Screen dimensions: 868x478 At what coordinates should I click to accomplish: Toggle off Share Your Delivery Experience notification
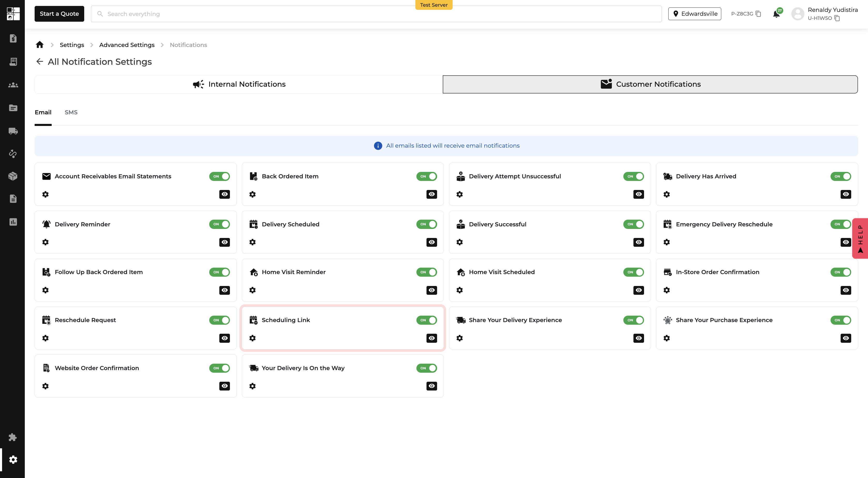(633, 320)
